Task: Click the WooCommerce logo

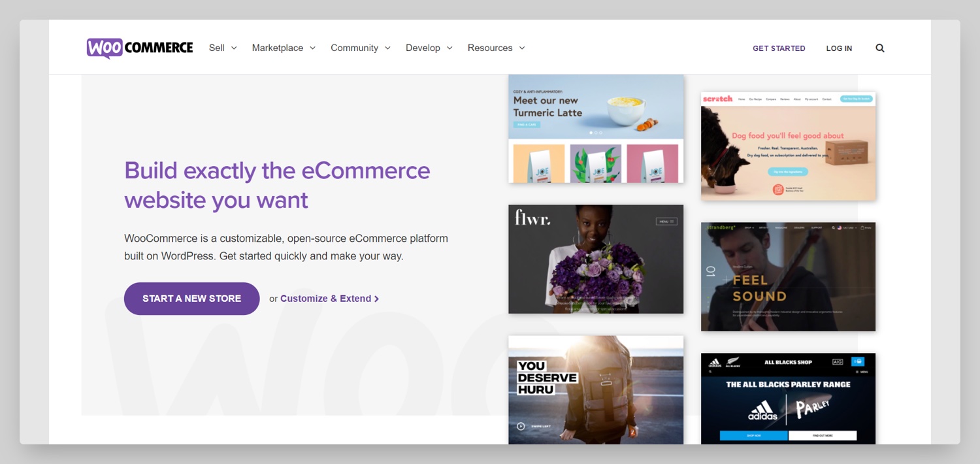Action: pos(140,48)
